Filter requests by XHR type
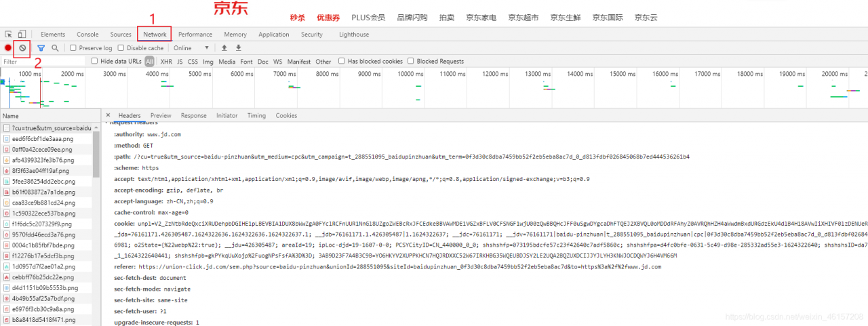Screen dimensions: 868x326 tap(166, 61)
